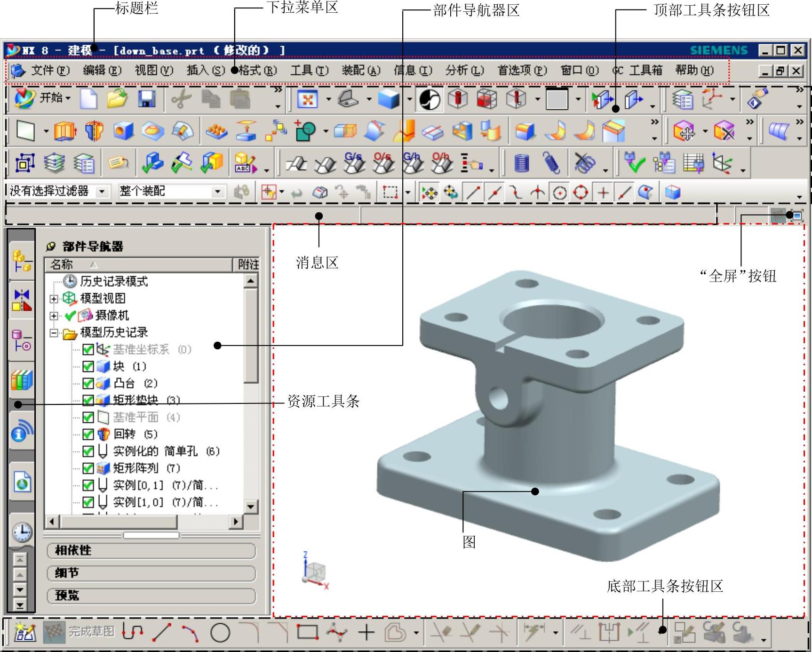Open the 帮助(H) menu
The height and width of the screenshot is (652, 812).
tap(694, 70)
